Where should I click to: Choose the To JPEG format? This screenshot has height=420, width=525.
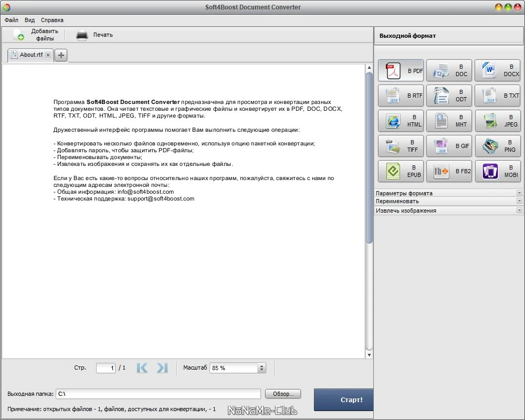(x=498, y=121)
